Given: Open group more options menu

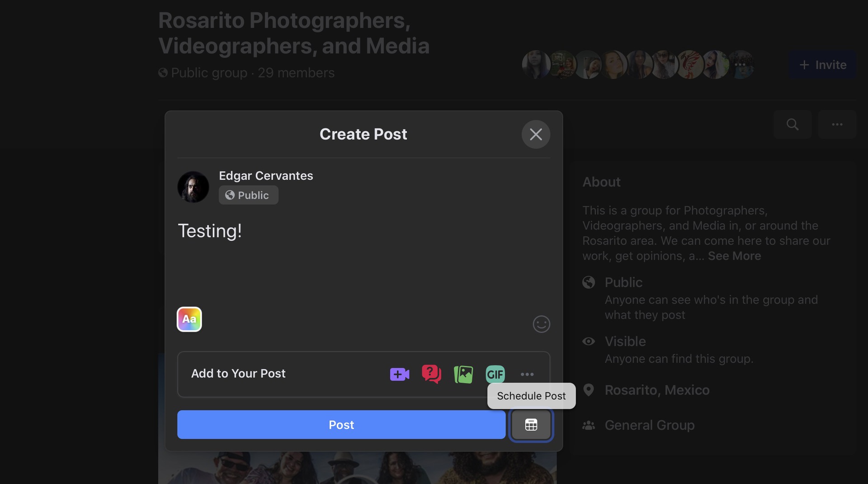Looking at the screenshot, I should pos(837,124).
